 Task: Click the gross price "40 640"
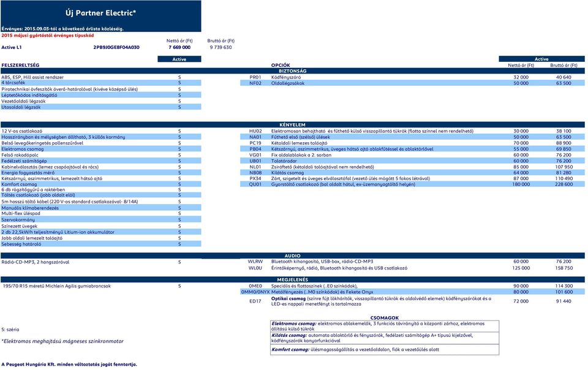[563, 77]
